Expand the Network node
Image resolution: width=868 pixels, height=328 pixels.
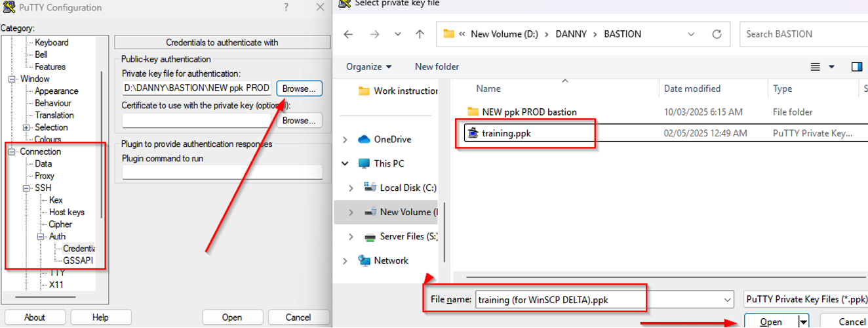tap(345, 260)
